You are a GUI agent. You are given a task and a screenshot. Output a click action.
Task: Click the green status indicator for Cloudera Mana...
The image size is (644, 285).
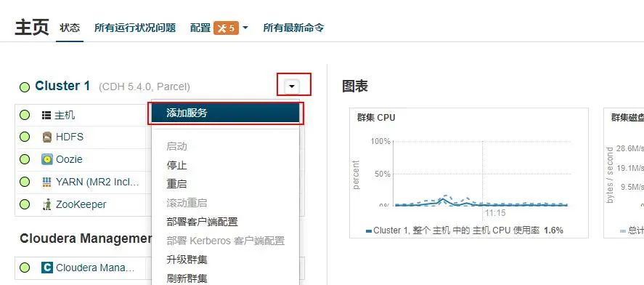pyautogui.click(x=25, y=268)
